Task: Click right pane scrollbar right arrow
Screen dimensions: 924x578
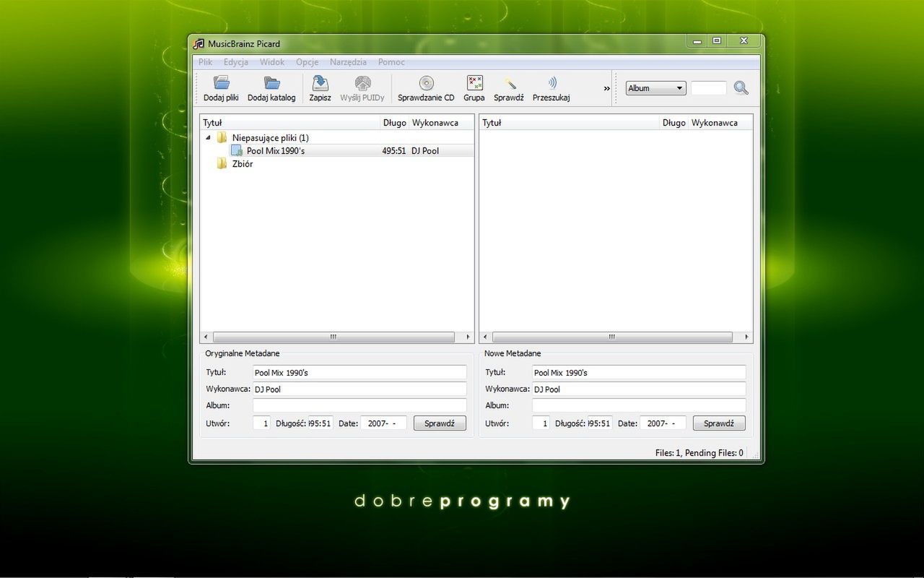Action: [746, 337]
